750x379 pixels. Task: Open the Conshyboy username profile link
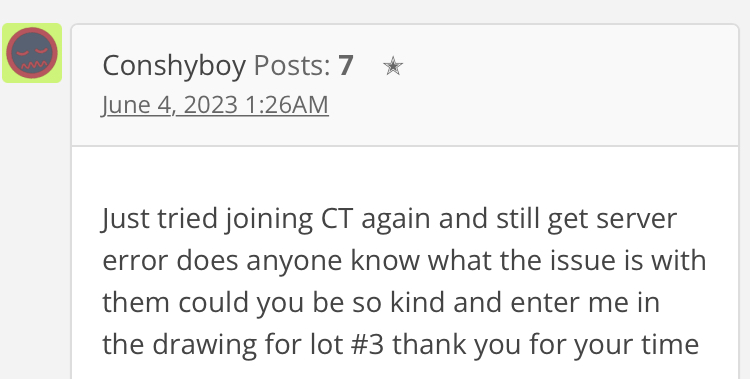pyautogui.click(x=174, y=66)
